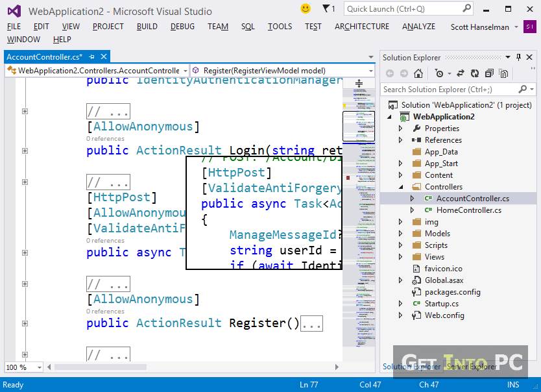This screenshot has width=541, height=392.
Task: Click the Visual Studio logo icon
Action: [14, 11]
